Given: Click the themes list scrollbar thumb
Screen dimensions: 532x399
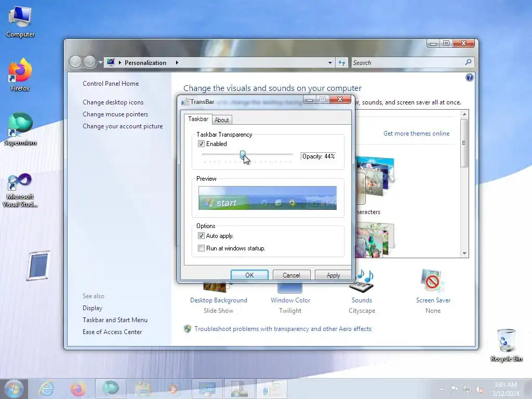Looking at the screenshot, I should point(464,143).
